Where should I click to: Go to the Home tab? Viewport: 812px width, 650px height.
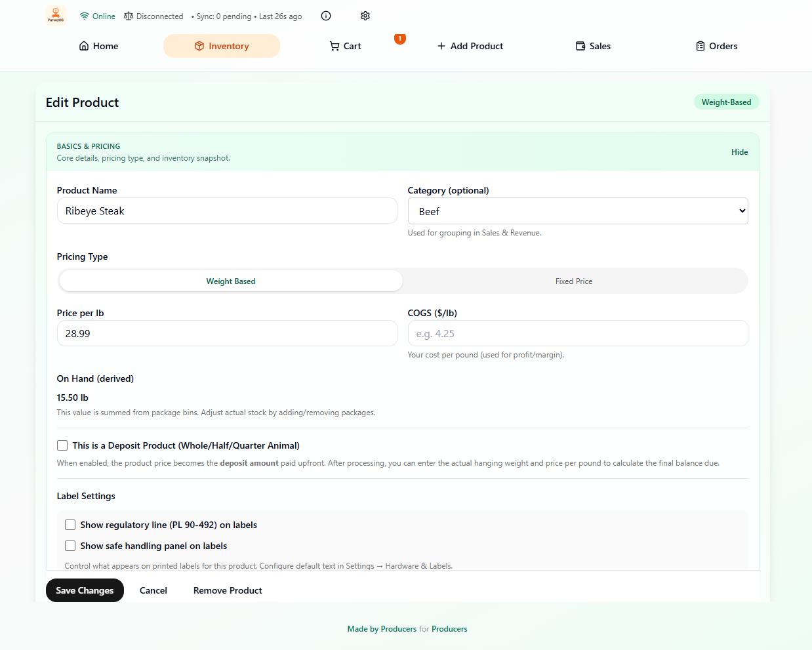(99, 46)
